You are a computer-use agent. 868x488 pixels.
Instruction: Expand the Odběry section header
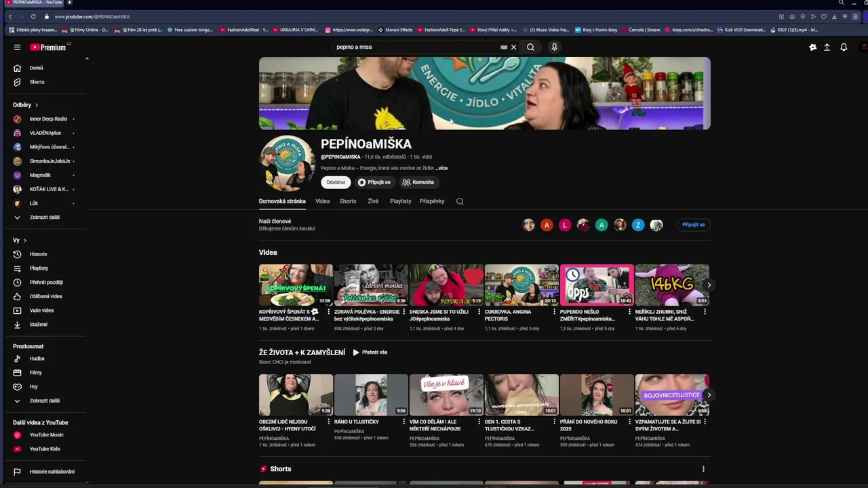(x=26, y=105)
